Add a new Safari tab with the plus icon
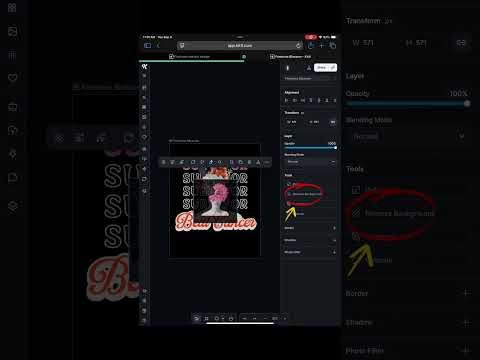The height and width of the screenshot is (360, 480). pos(322,45)
